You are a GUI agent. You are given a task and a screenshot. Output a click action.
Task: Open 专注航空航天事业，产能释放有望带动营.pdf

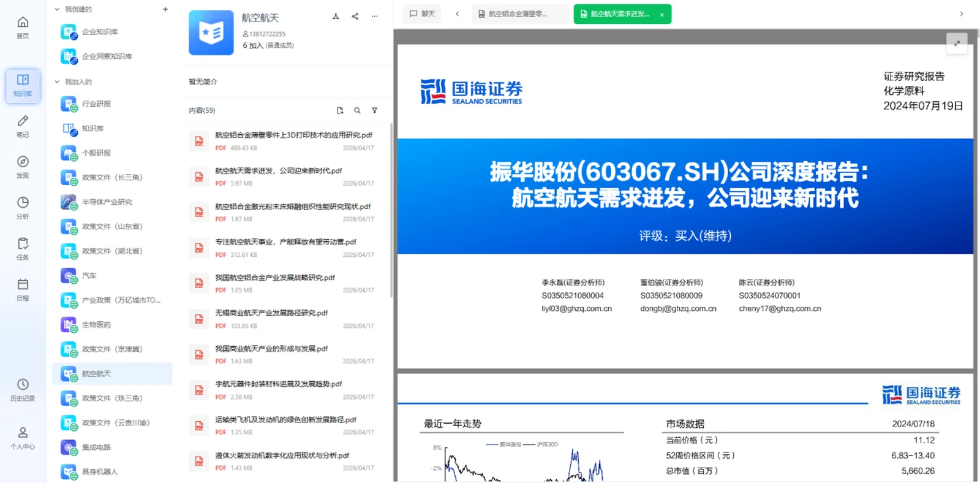[x=284, y=248]
